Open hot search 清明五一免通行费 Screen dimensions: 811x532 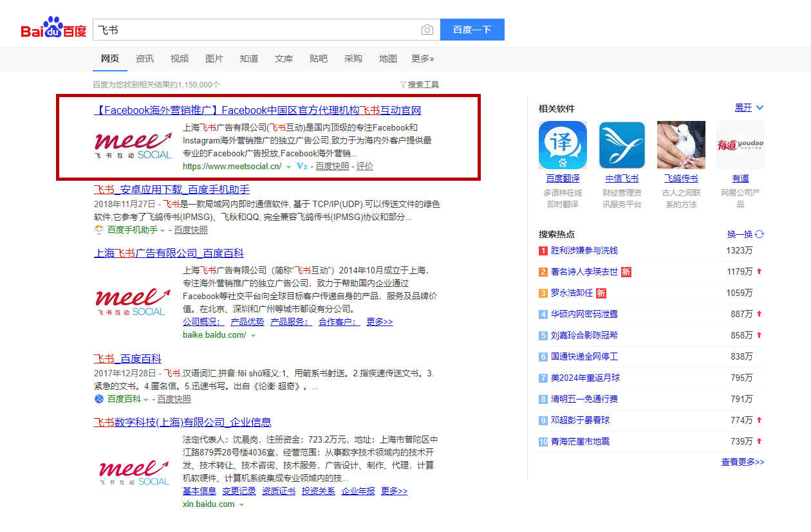pyautogui.click(x=584, y=399)
